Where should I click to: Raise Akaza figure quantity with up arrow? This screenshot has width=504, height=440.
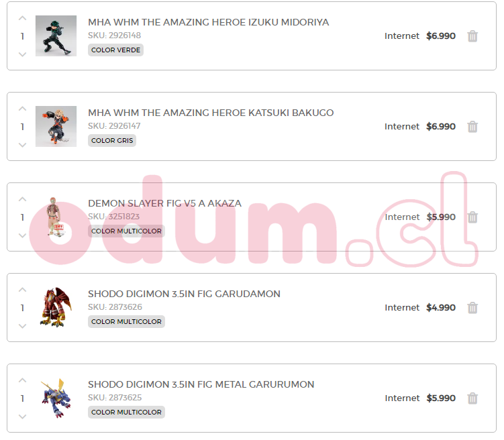point(22,199)
